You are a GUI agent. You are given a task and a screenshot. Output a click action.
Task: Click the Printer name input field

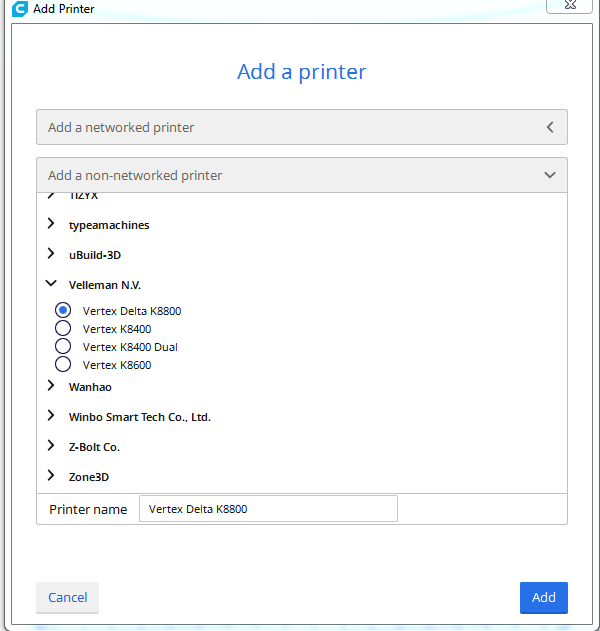tap(268, 509)
